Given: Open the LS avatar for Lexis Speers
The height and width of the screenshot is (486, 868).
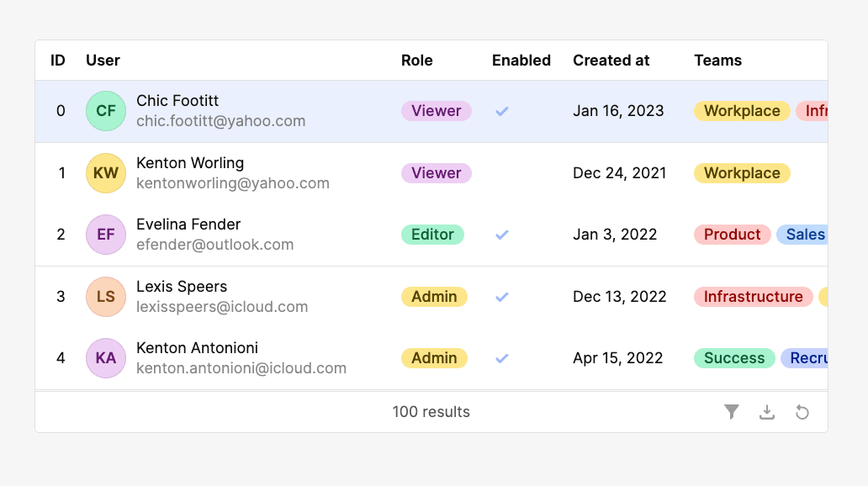Looking at the screenshot, I should 106,297.
